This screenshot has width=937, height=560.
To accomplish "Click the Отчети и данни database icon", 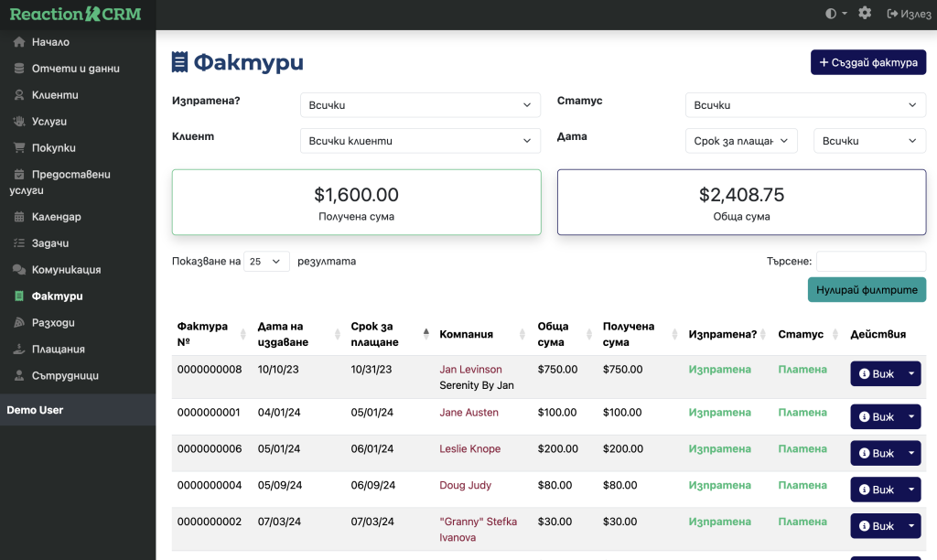I will tap(19, 69).
